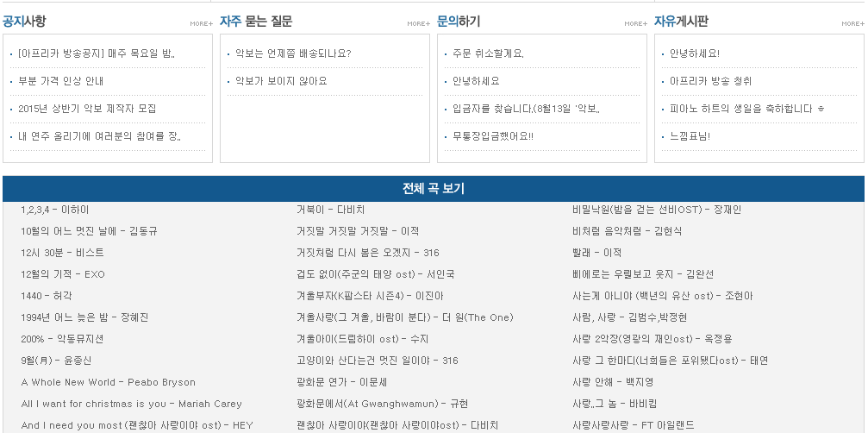
Task: Select song '사랑 2악장(영광의 재인ost) - 옥정용'
Action: 653,339
